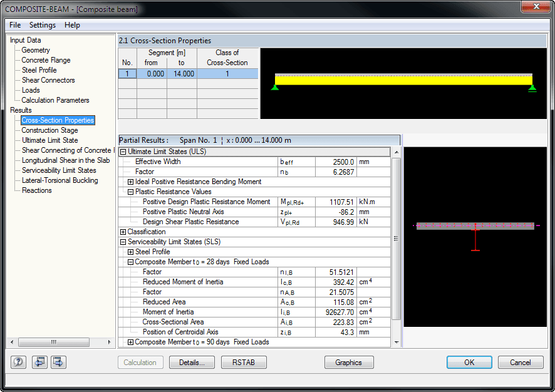The height and width of the screenshot is (392, 555).
Task: Click the Positive Plastic Neutral Axis row
Action: (x=254, y=212)
